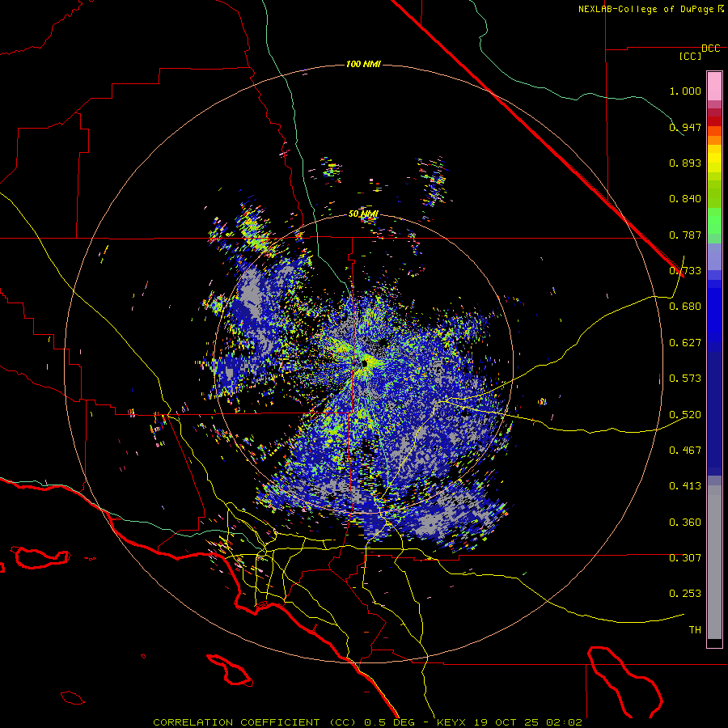728x728 pixels.
Task: Select the 0.680 legend value
Action: [685, 307]
